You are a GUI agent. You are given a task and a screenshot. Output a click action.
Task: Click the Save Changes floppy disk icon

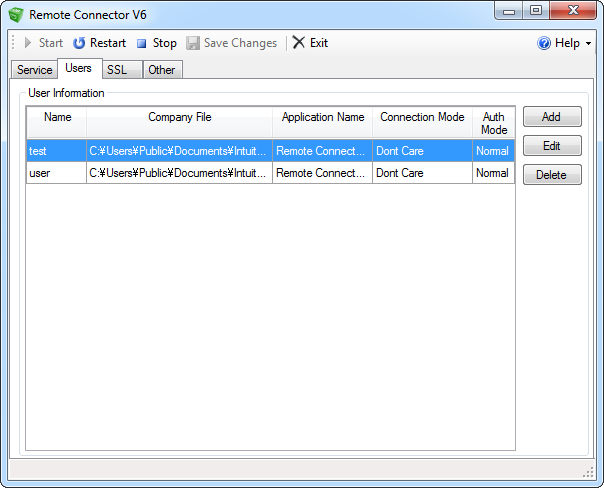point(193,43)
